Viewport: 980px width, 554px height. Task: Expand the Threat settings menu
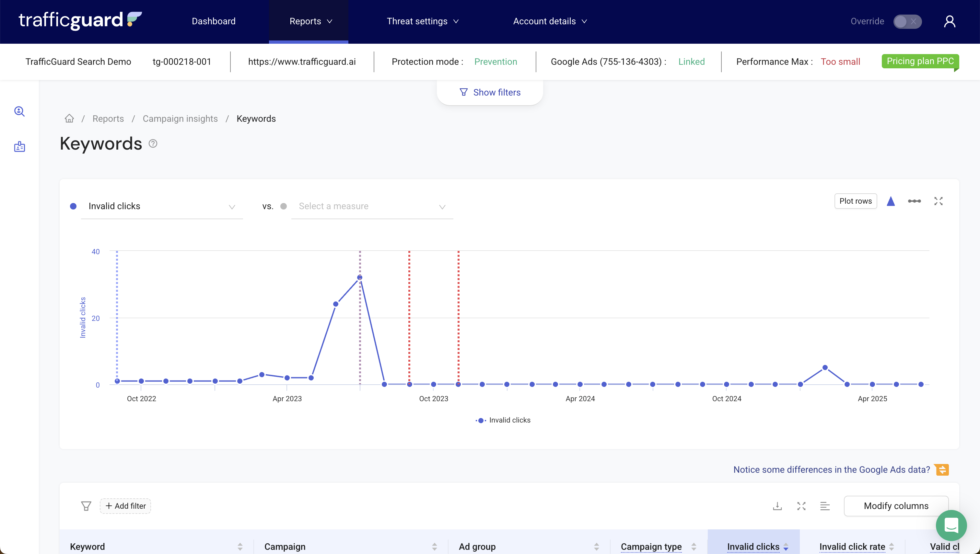pos(423,21)
